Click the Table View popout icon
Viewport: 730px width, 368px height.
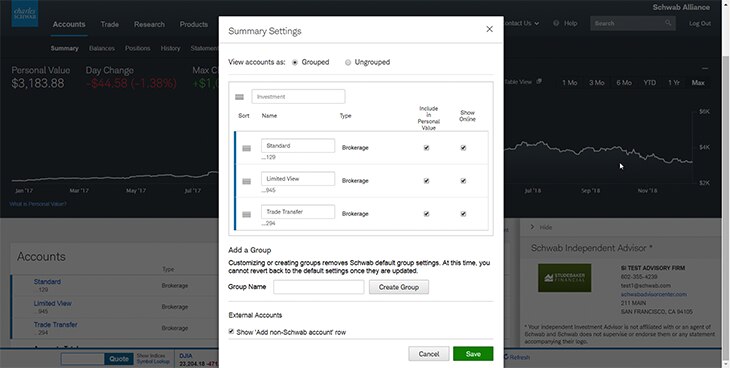539,82
